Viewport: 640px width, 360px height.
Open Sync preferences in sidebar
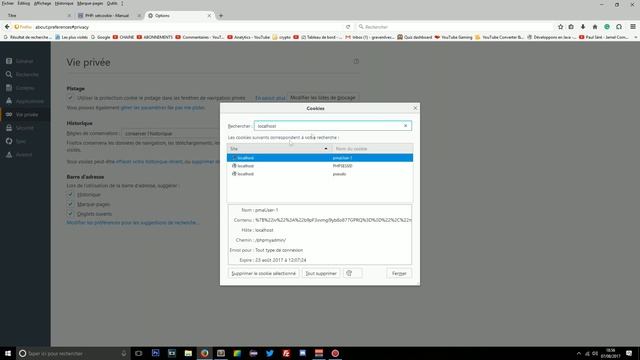pyautogui.click(x=25, y=141)
